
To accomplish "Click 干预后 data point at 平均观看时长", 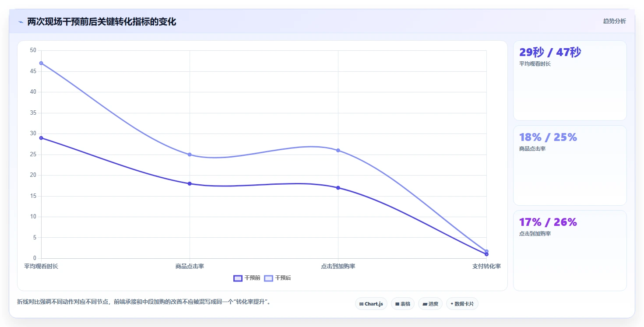I will (x=41, y=63).
